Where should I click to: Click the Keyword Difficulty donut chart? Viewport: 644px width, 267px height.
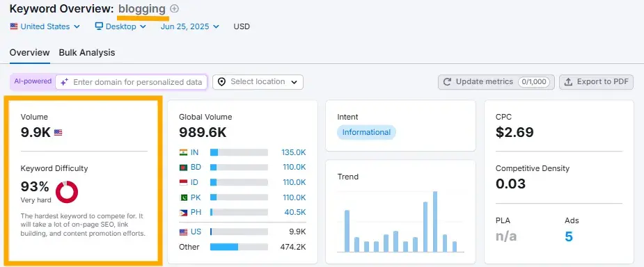pyautogui.click(x=67, y=191)
